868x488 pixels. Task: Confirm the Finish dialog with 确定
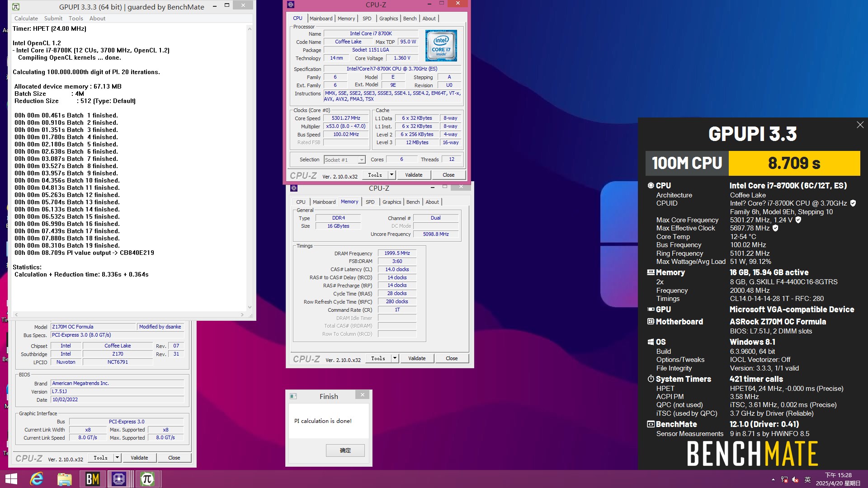pyautogui.click(x=345, y=450)
